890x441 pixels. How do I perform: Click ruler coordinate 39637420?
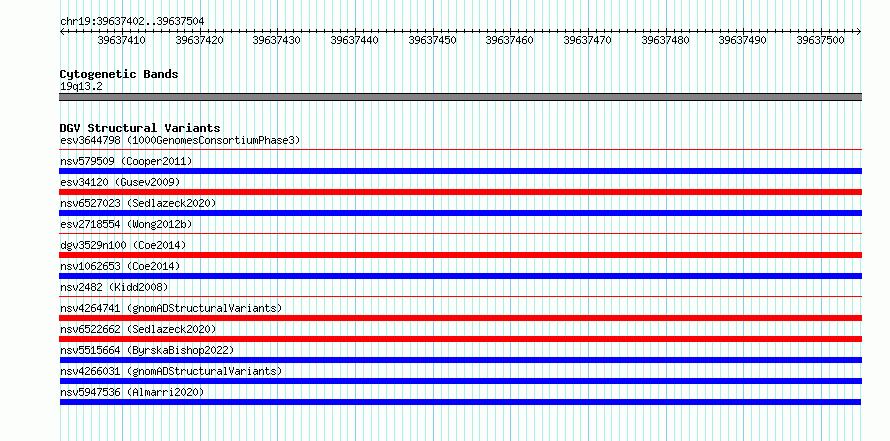click(199, 40)
